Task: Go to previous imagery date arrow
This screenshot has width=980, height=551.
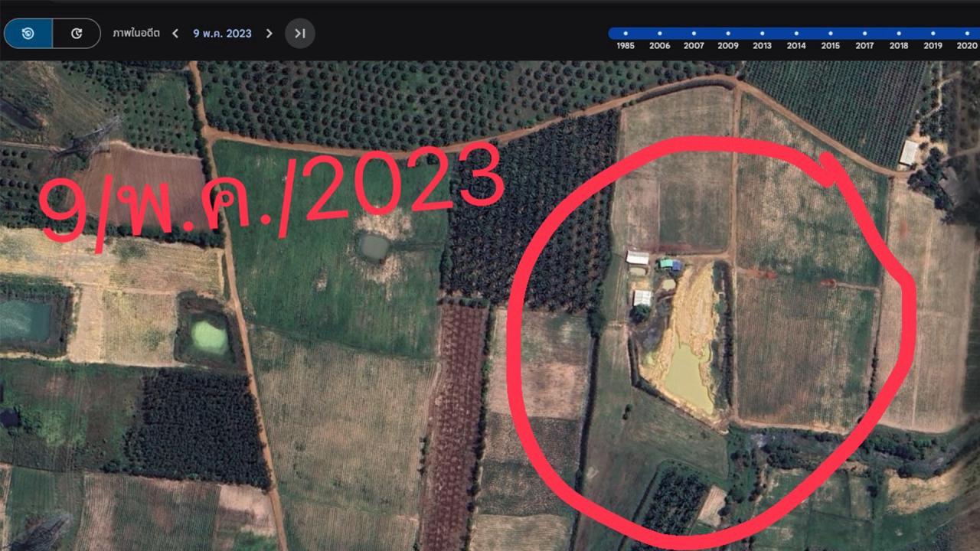Action: pos(175,34)
